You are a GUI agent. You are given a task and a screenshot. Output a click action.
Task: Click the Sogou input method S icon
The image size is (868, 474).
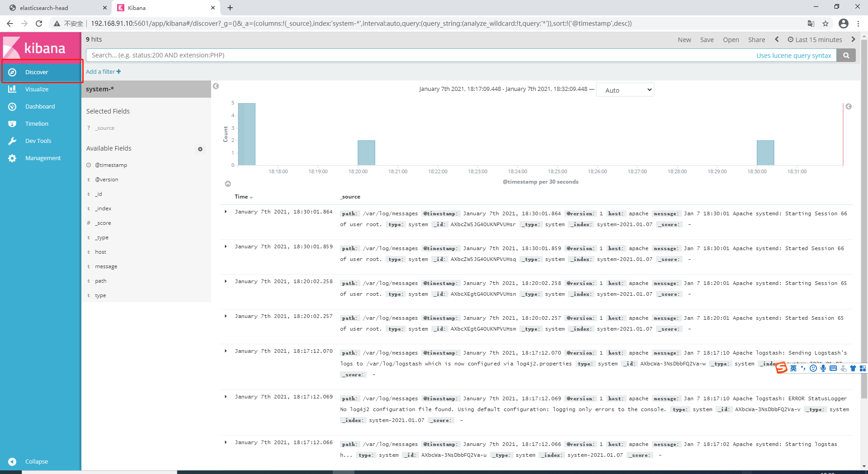(781, 368)
